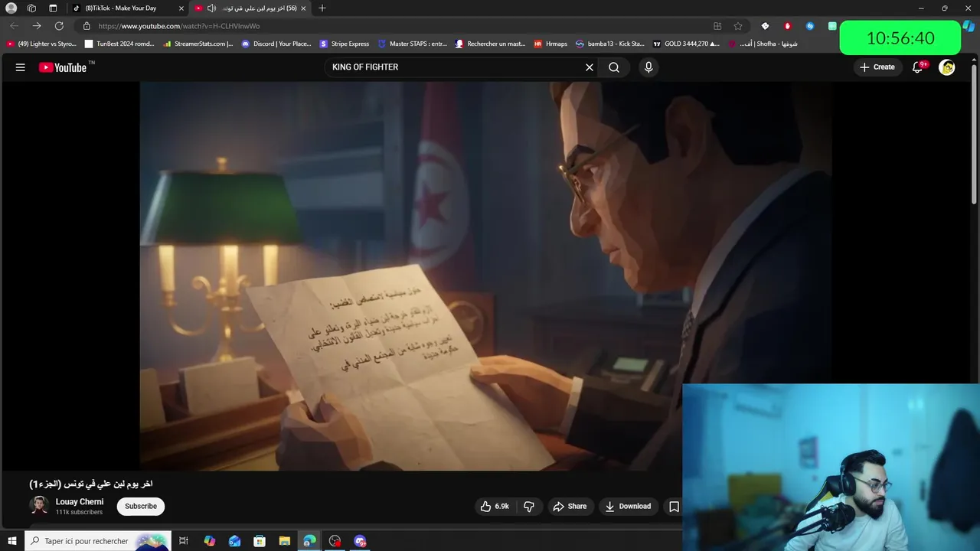Open YouTube notifications bell

tap(917, 67)
